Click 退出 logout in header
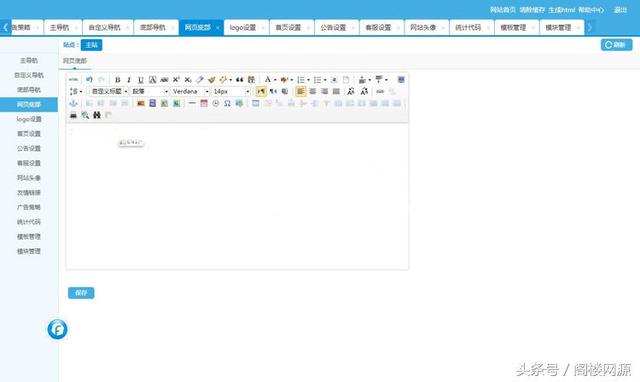 tap(620, 10)
